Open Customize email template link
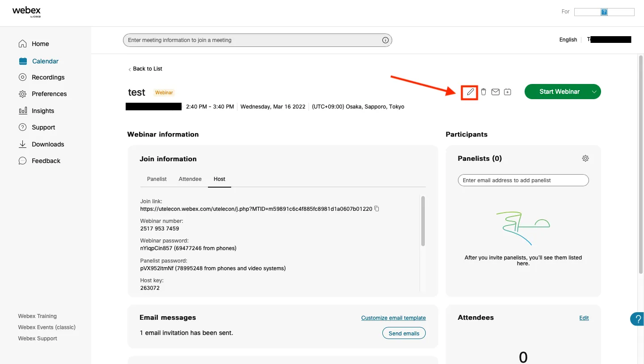This screenshot has height=364, width=644. (393, 318)
